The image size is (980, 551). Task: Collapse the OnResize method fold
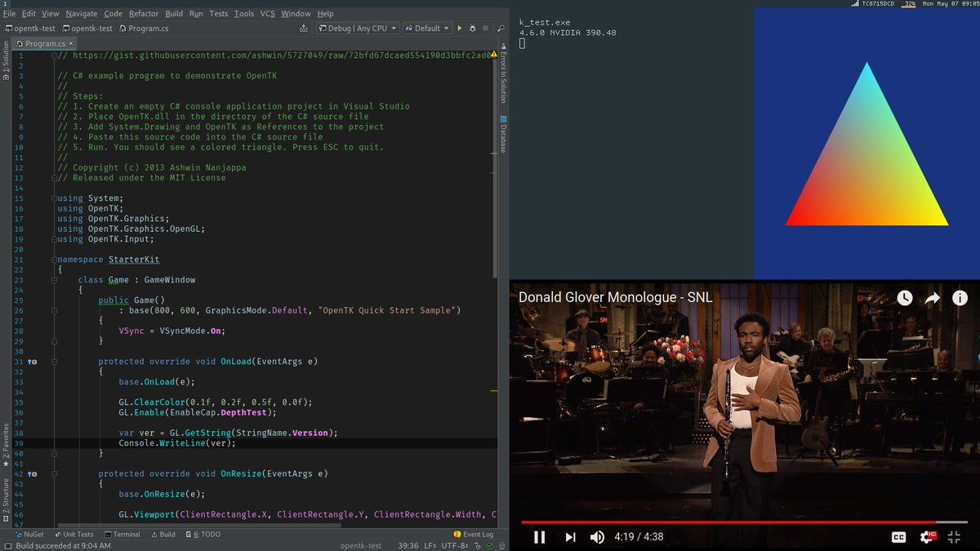click(54, 473)
